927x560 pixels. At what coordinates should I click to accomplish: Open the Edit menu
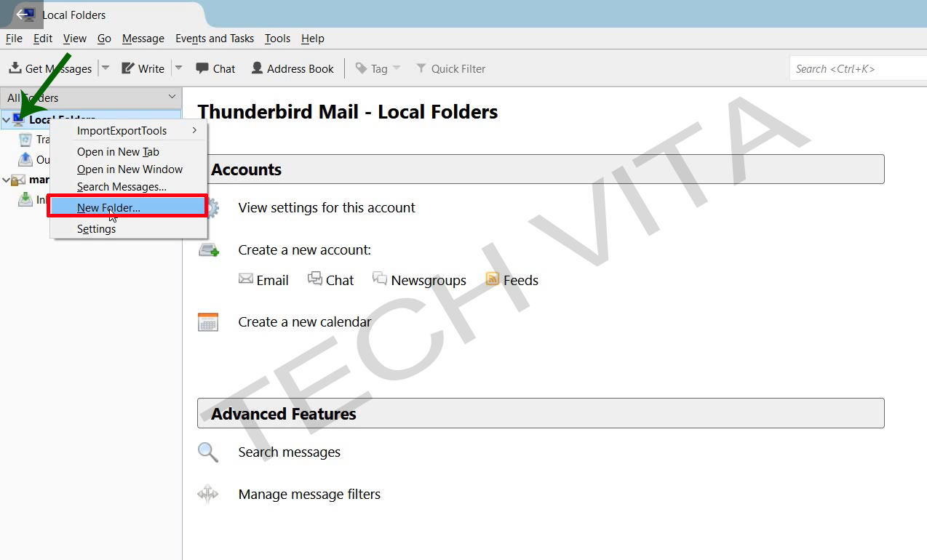(x=43, y=39)
